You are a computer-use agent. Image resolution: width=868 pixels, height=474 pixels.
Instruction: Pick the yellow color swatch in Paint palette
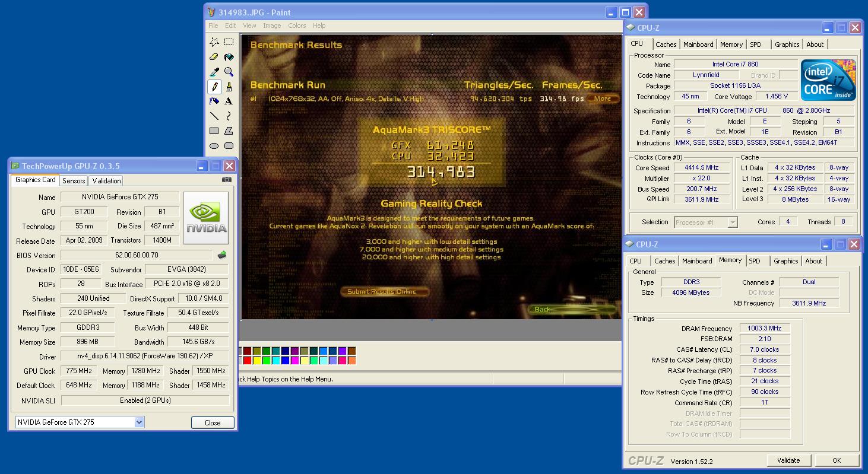pos(256,360)
